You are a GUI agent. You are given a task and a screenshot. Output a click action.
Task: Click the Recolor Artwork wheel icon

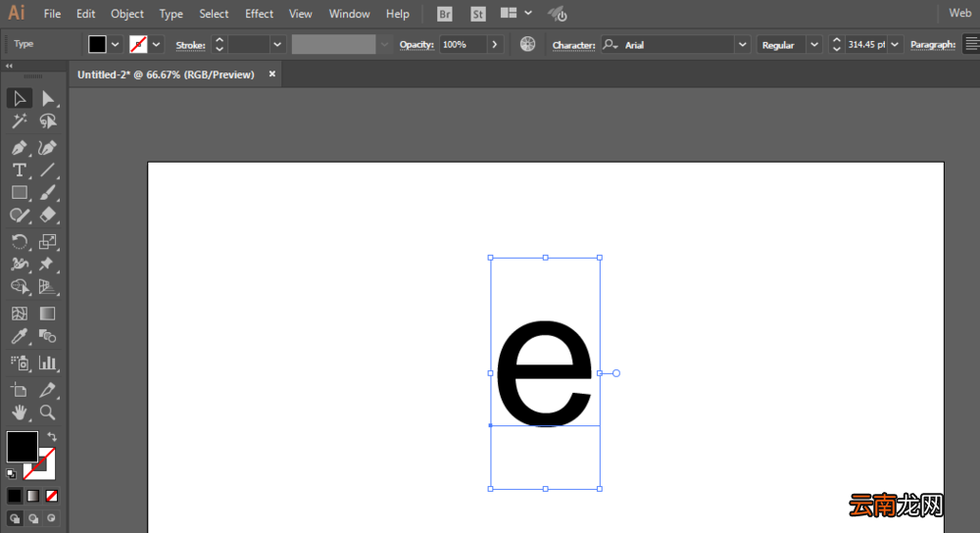pos(527,44)
